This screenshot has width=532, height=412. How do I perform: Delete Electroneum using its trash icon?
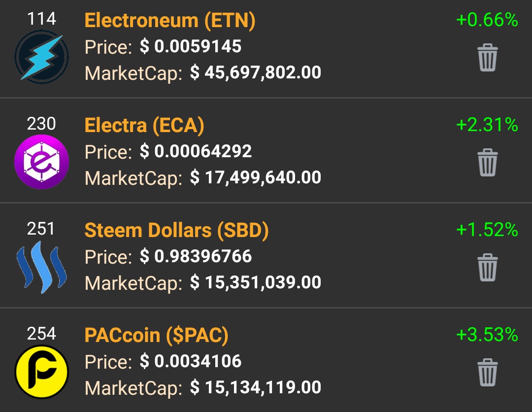click(488, 57)
